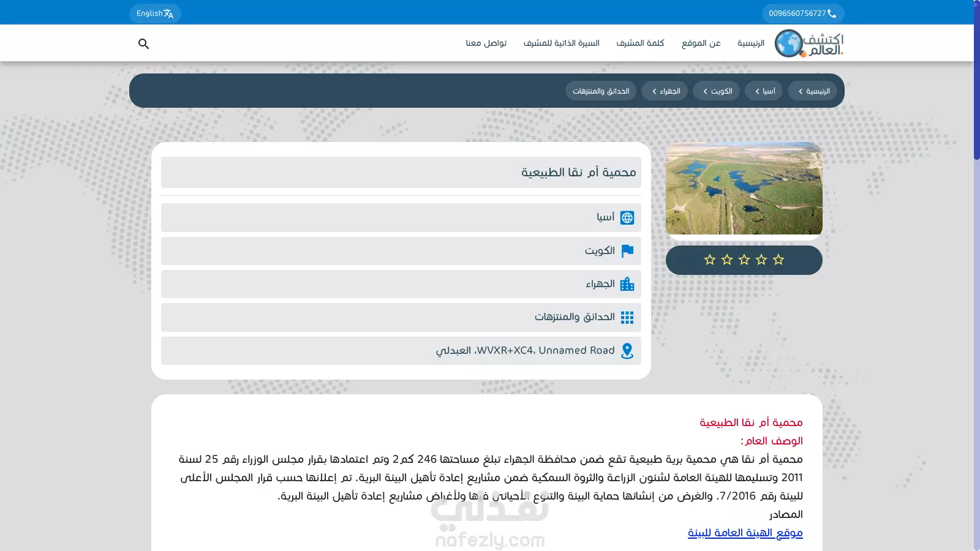Click the الجهراء text in info row
This screenshot has height=551, width=980.
600,284
